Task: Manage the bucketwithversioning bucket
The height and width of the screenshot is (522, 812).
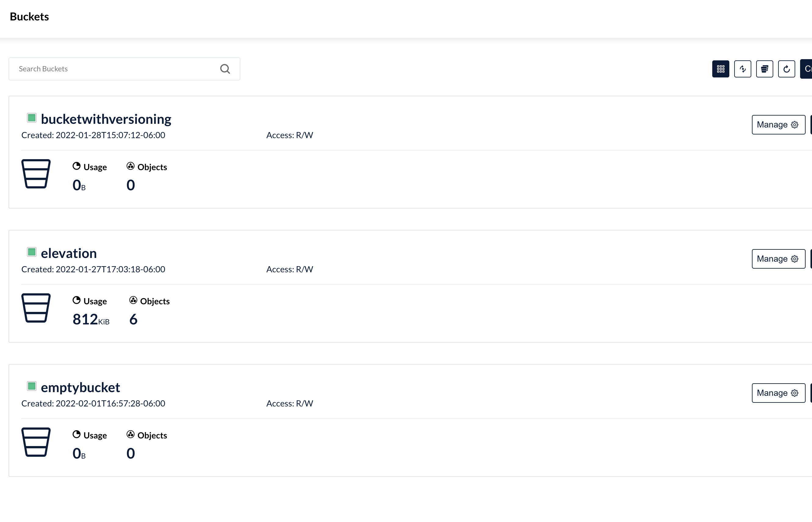Action: [778, 125]
